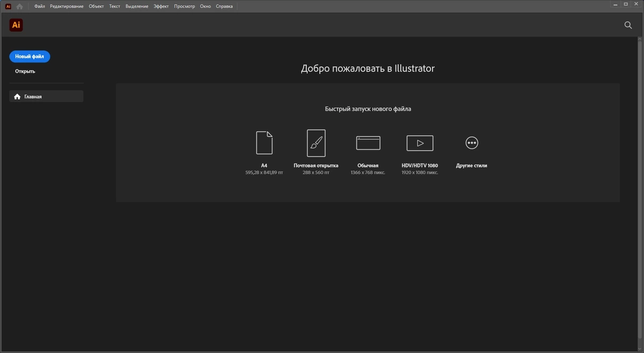Click the A4 preset label
Viewport: 644px width, 353px height.
coord(264,165)
